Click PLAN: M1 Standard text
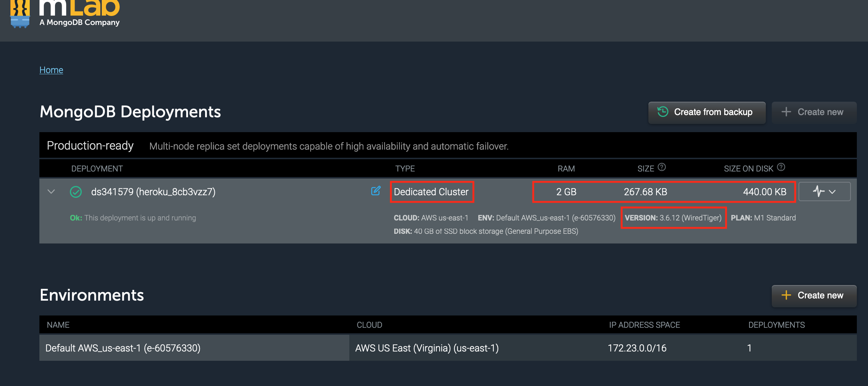This screenshot has width=868, height=386. tap(763, 218)
